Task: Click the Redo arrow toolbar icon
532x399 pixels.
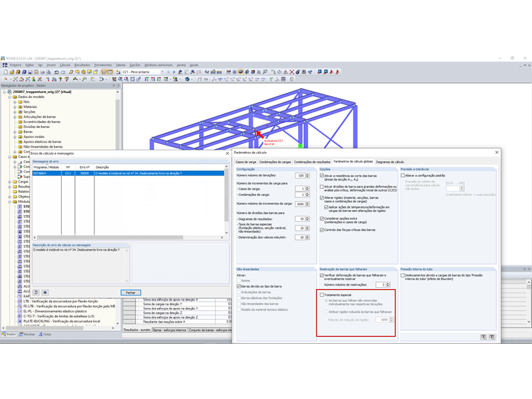Action: pyautogui.click(x=63, y=72)
